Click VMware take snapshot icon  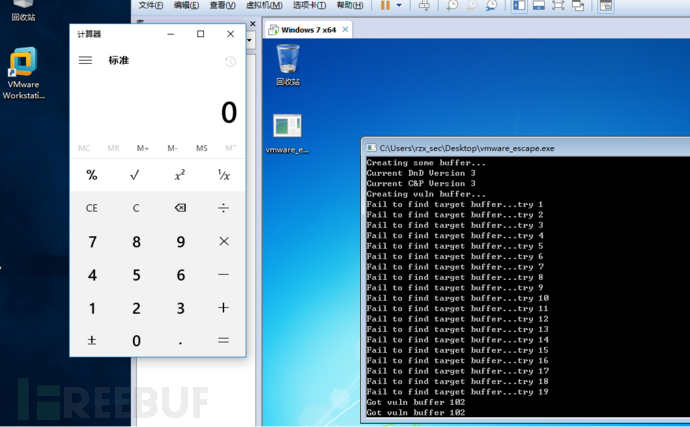click(452, 5)
